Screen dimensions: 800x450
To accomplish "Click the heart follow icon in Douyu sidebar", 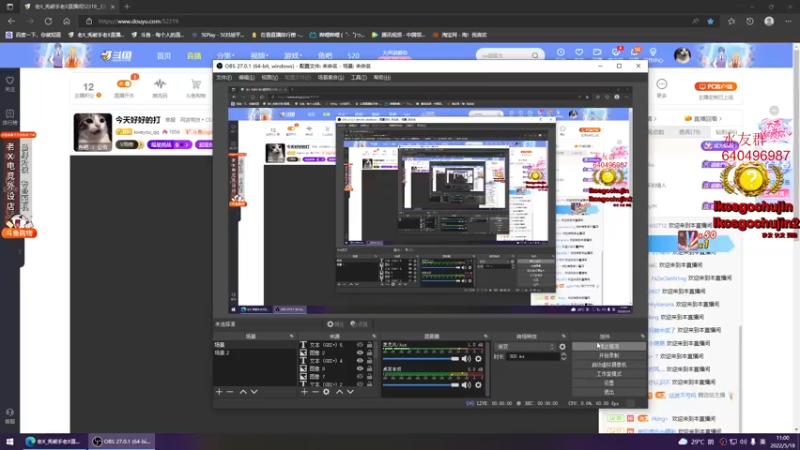I will point(10,81).
